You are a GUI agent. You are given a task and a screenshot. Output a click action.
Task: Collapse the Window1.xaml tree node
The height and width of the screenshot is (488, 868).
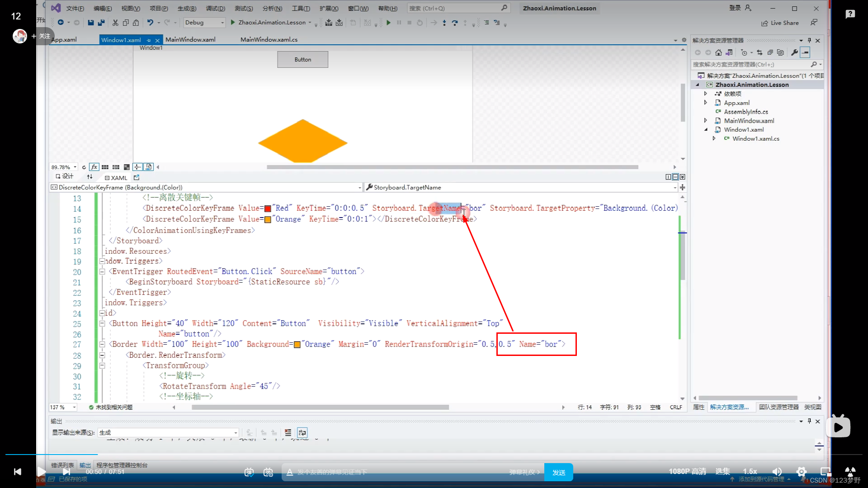click(x=706, y=130)
